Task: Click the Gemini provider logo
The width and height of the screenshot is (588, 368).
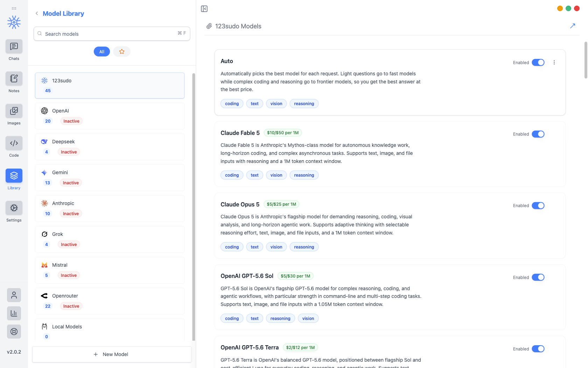Action: point(44,172)
